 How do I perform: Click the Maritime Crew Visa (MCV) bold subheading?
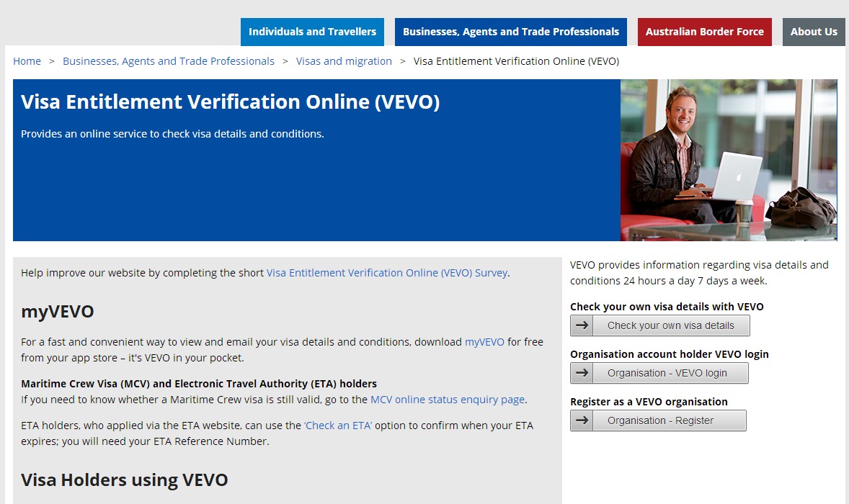click(199, 384)
